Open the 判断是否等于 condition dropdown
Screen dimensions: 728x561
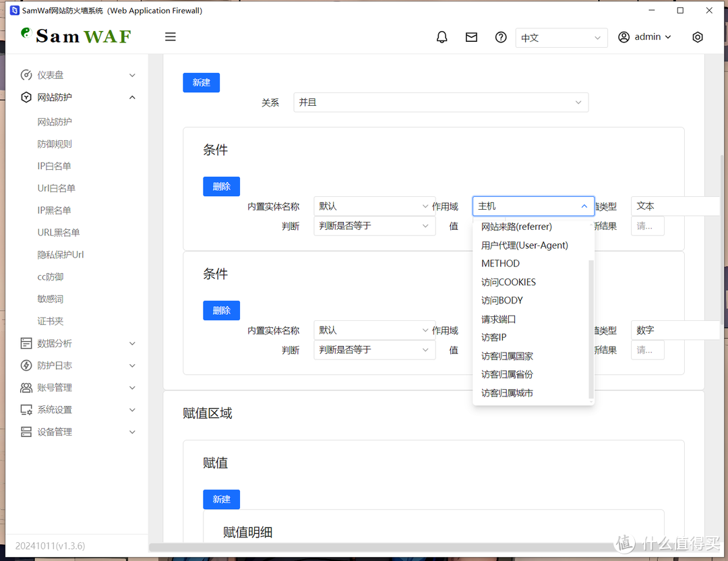(x=374, y=226)
